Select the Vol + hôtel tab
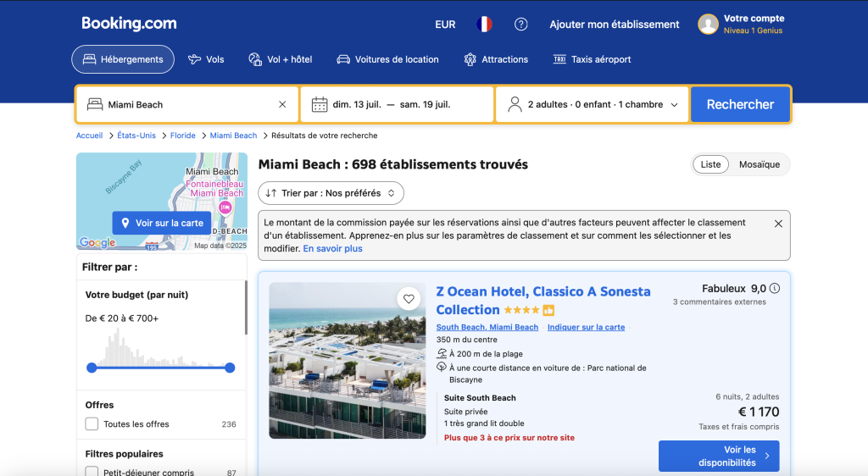 pyautogui.click(x=281, y=59)
